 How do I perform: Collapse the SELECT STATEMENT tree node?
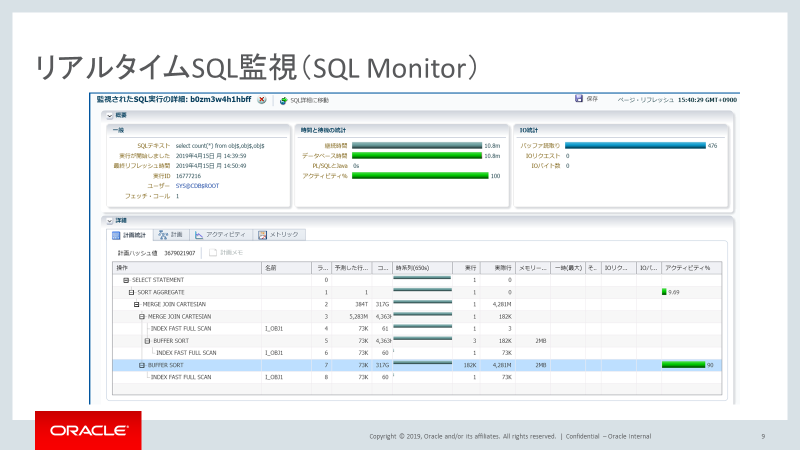point(126,280)
